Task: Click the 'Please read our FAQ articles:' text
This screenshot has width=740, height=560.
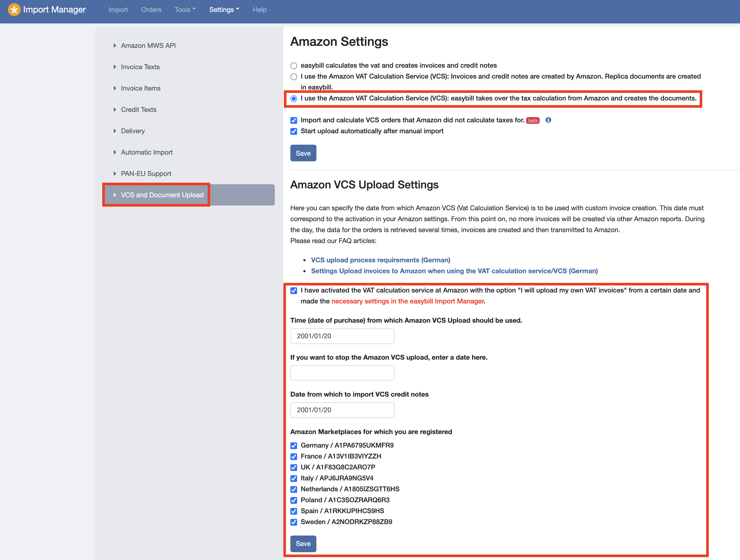Action: tap(333, 241)
